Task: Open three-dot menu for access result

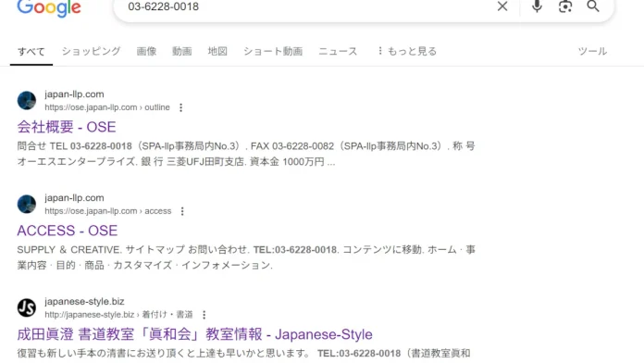Action: pos(182,211)
